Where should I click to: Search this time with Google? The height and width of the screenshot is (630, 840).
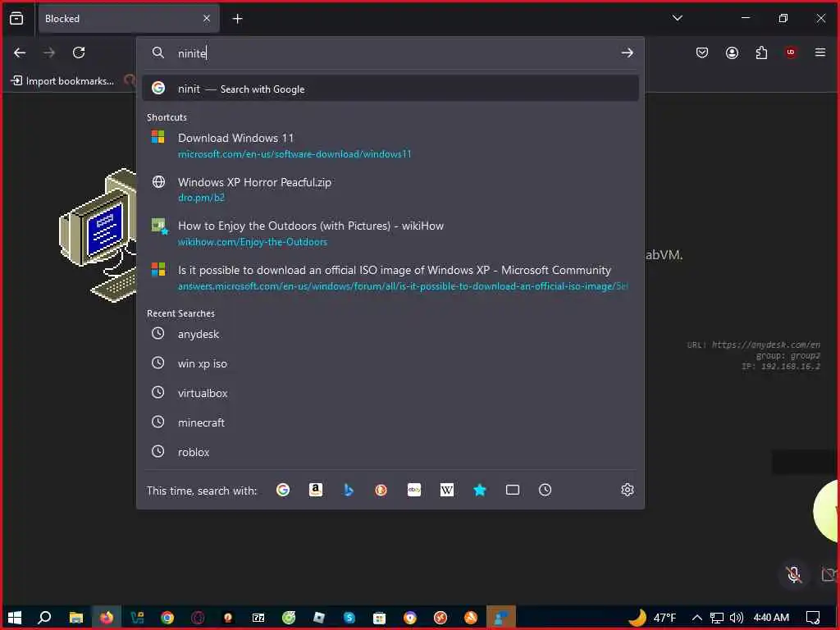tap(283, 490)
